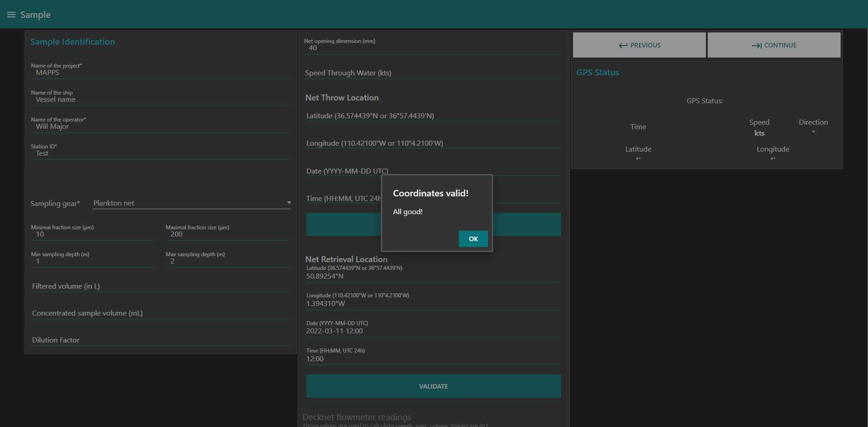This screenshot has height=427, width=868.
Task: Go back with the PREVIOUS button
Action: 639,45
